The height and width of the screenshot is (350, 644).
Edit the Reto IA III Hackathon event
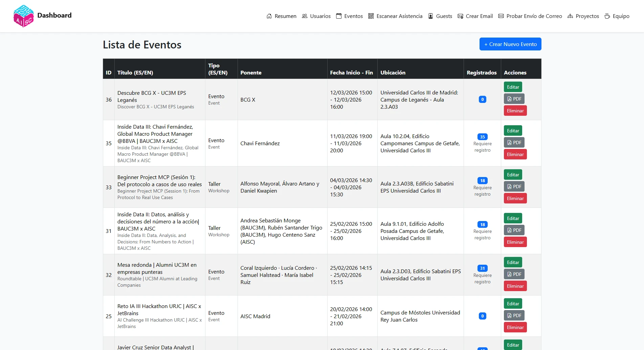click(x=513, y=304)
